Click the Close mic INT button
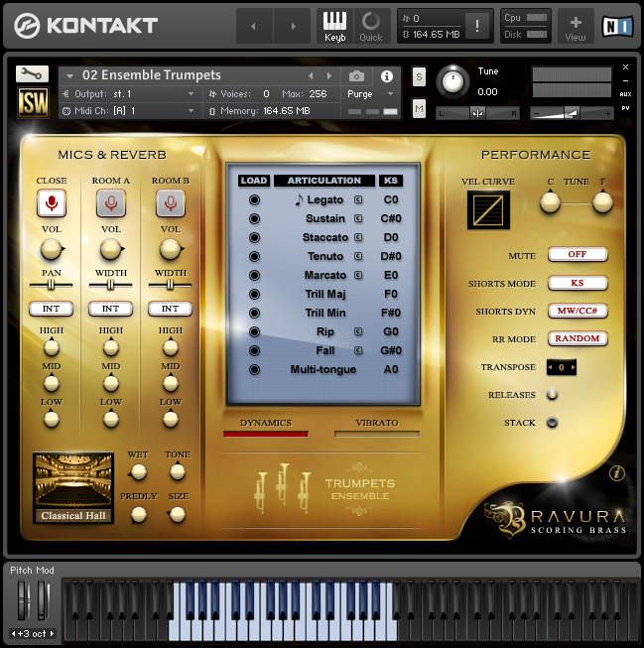Screen dimensions: 644x648 [52, 309]
